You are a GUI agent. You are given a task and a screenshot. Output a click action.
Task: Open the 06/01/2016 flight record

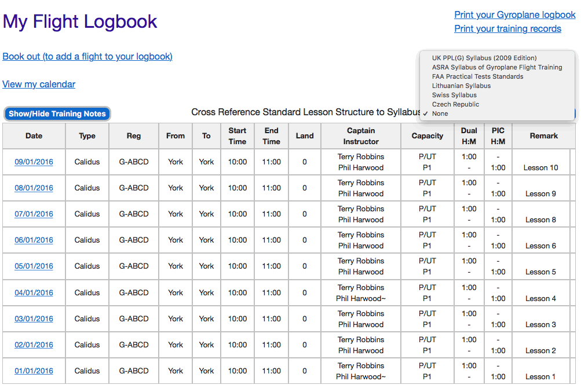pyautogui.click(x=34, y=240)
